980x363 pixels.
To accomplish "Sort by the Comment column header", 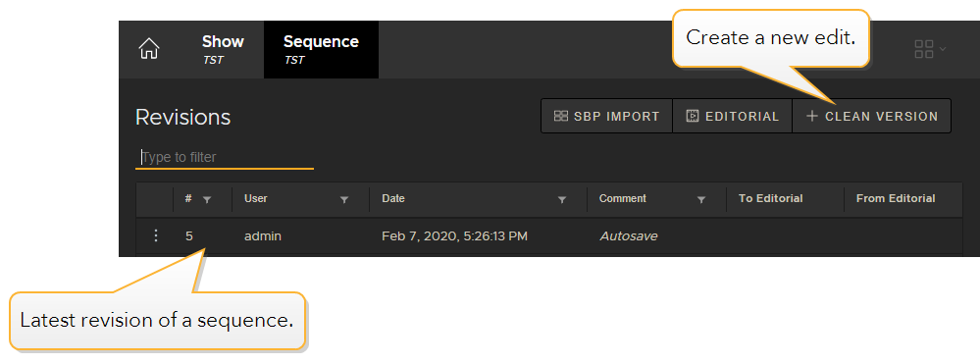I will (623, 199).
